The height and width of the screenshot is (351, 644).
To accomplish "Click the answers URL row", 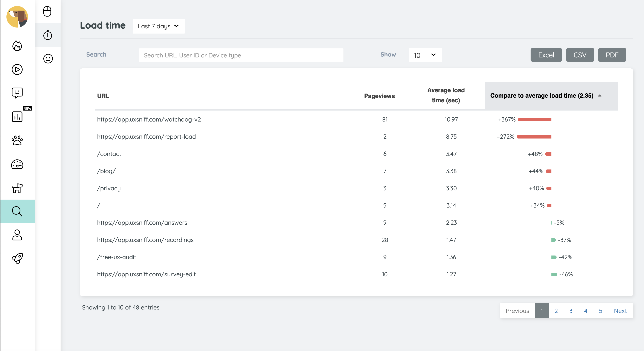I will coord(142,223).
